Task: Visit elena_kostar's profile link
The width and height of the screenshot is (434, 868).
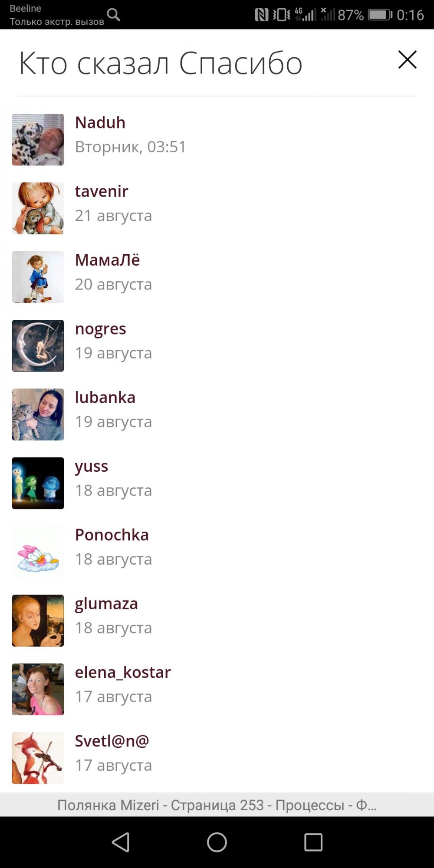Action: 123,672
